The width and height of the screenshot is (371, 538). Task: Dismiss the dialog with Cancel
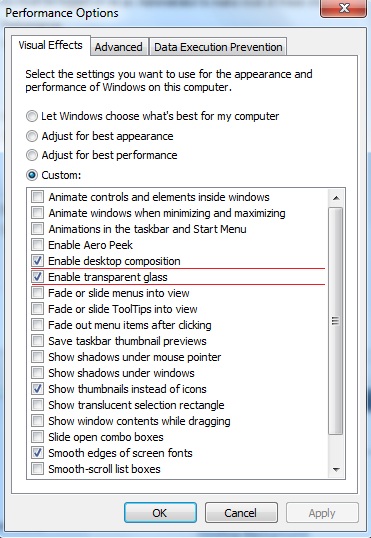point(241,513)
